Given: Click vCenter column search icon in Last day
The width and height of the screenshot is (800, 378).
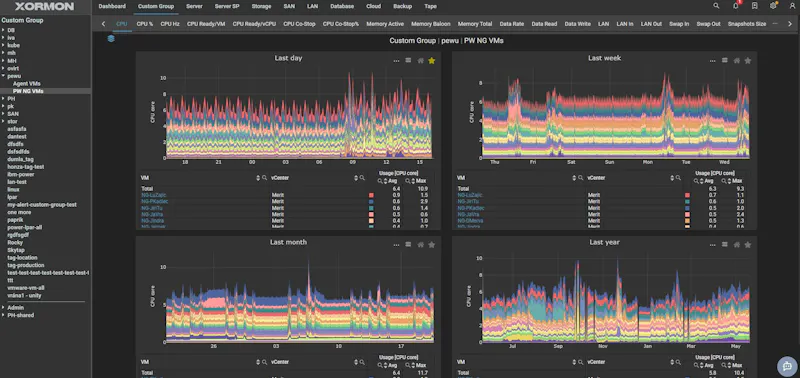Looking at the screenshot, I should (x=362, y=178).
